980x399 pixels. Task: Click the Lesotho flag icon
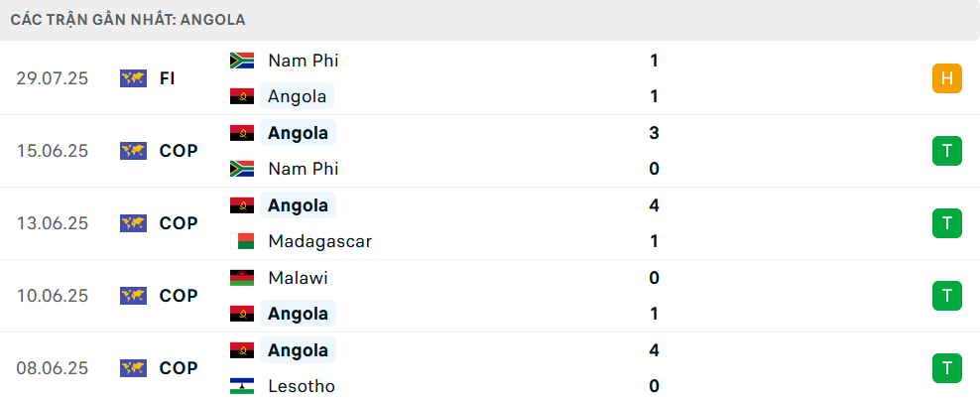pos(242,386)
